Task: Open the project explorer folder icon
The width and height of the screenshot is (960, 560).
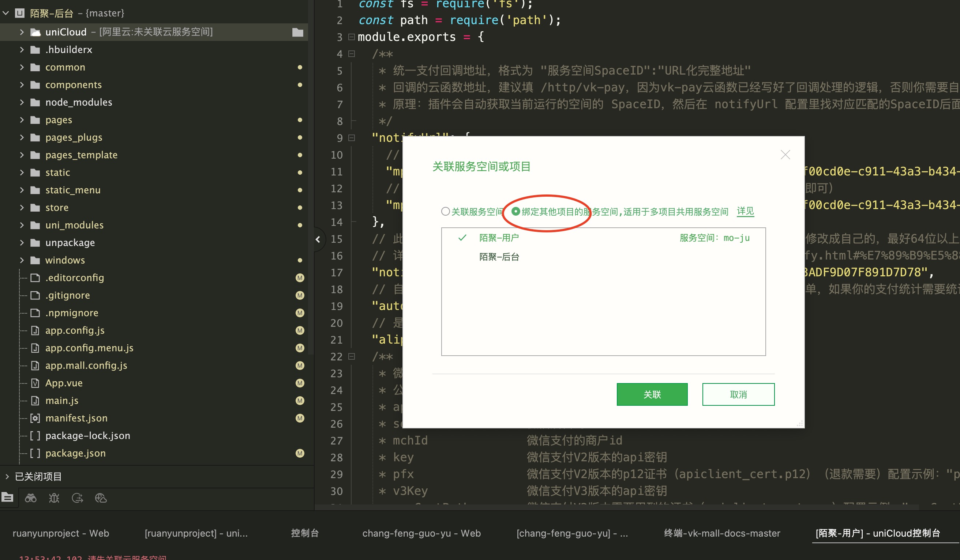Action: point(7,497)
